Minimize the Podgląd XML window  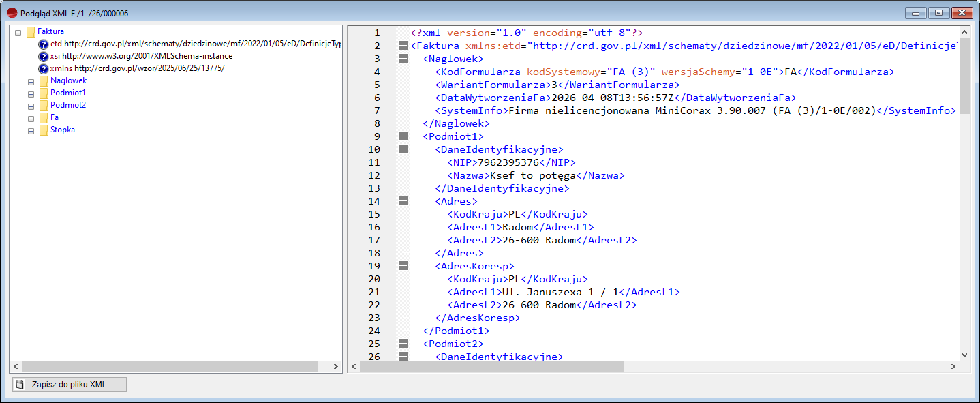coord(916,12)
